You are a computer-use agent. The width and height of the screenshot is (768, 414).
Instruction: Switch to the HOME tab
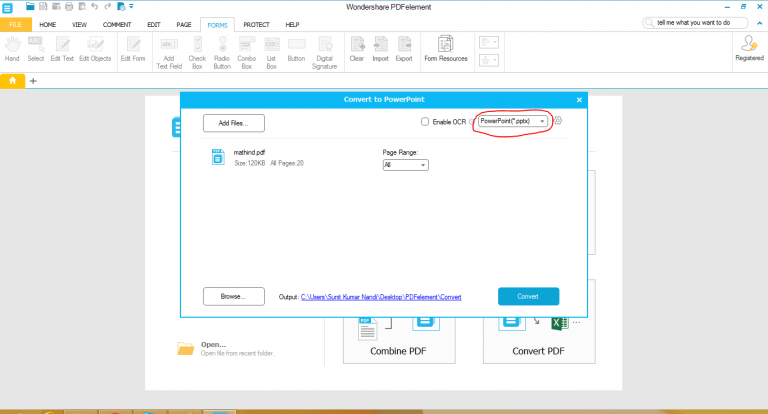coord(48,24)
